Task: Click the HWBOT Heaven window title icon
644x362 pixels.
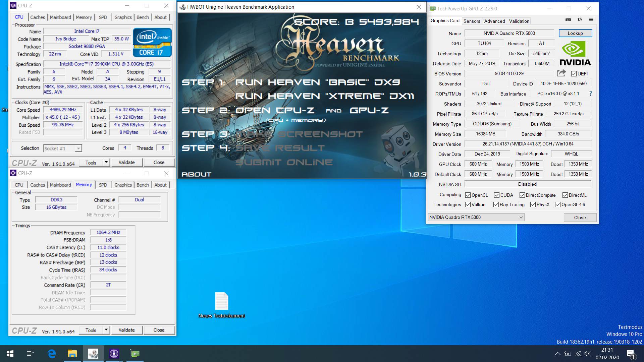Action: [x=182, y=7]
